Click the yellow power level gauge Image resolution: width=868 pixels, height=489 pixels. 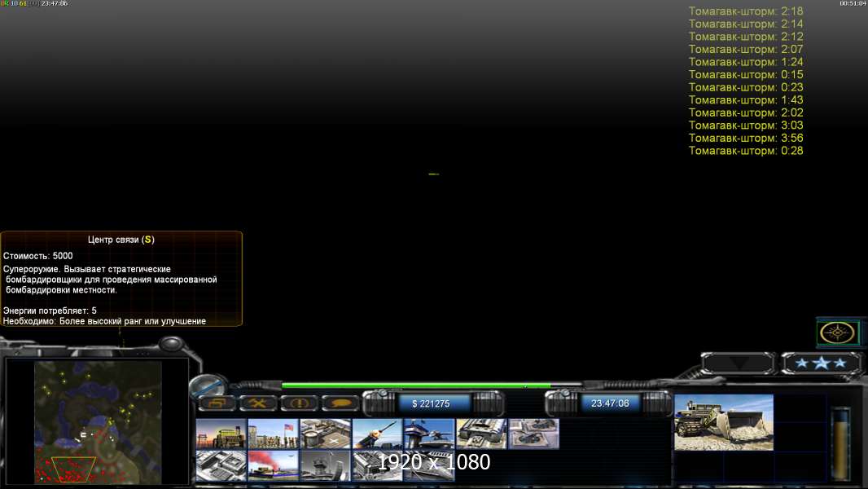pos(843,440)
